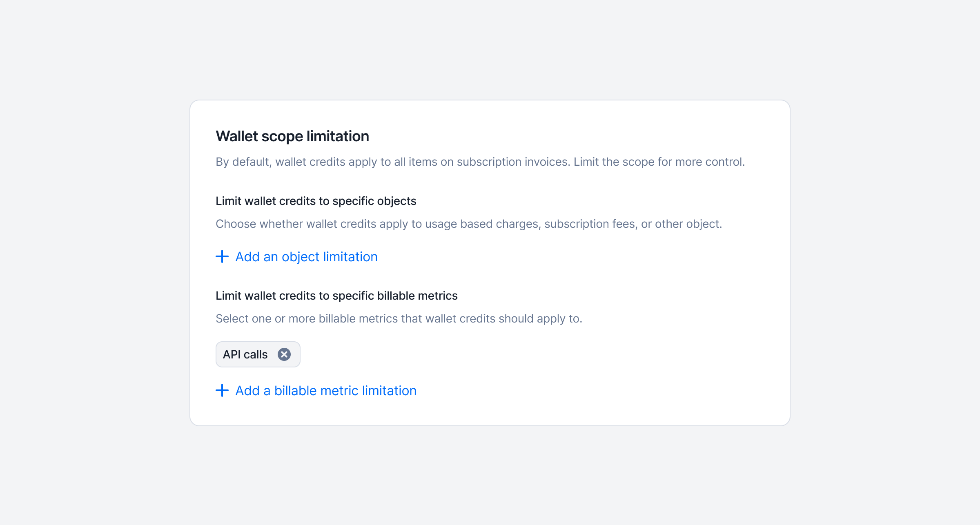Select the API calls chip label
The width and height of the screenshot is (980, 525).
click(245, 354)
